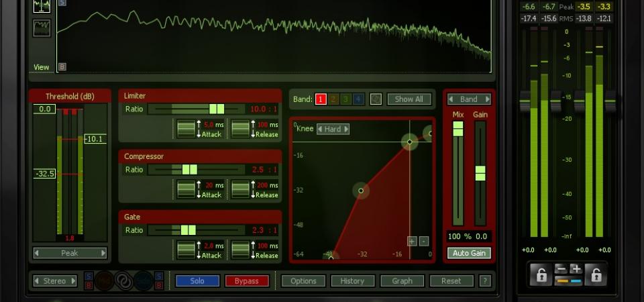Change the Knee type from Hard
The image size is (644, 302).
(333, 129)
